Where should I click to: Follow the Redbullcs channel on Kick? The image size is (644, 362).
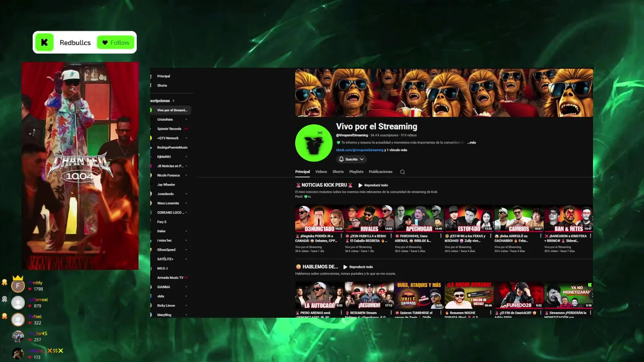point(116,43)
